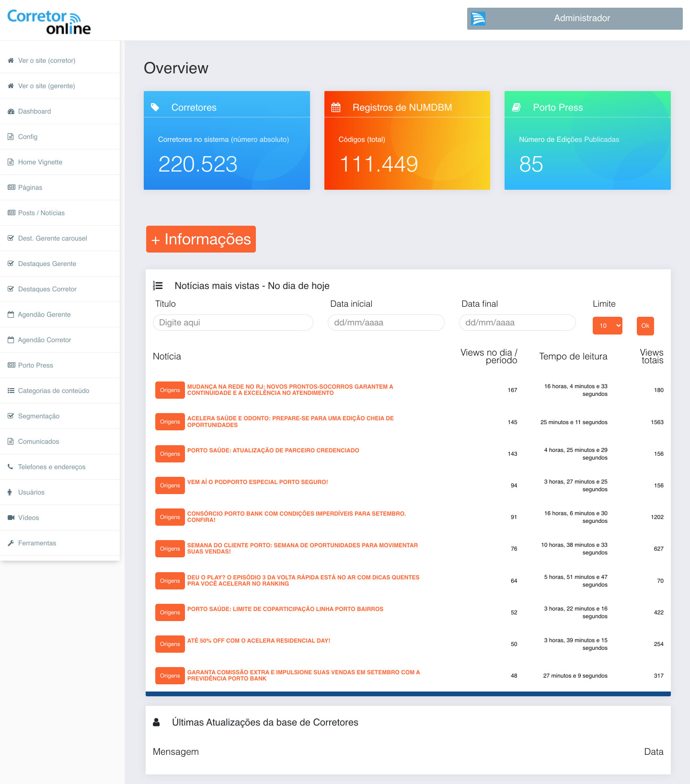This screenshot has height=784, width=690.
Task: Click the Comunicados document icon
Action: (11, 442)
